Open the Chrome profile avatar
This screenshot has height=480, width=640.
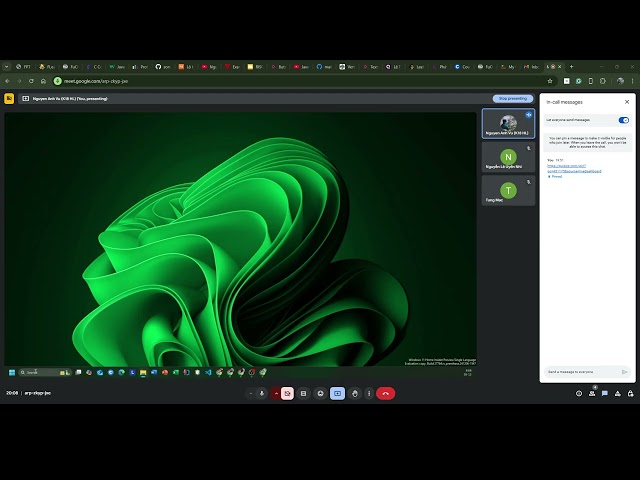[620, 81]
